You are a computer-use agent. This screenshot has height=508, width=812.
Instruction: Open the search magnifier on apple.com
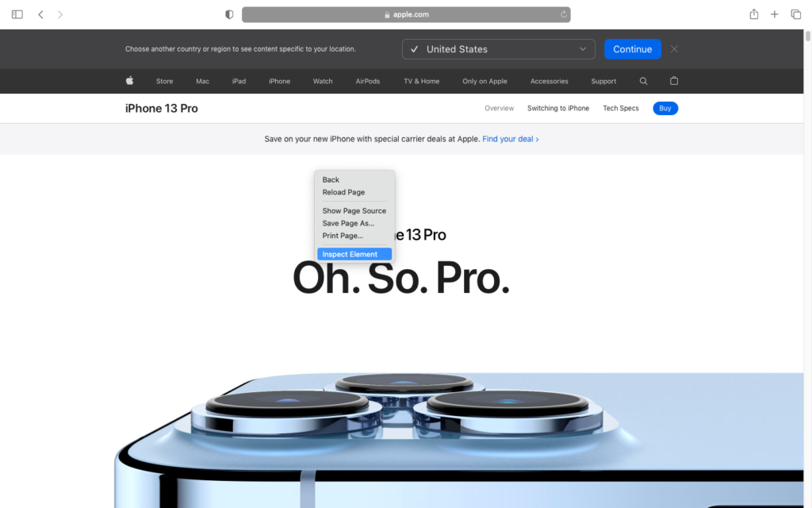643,81
